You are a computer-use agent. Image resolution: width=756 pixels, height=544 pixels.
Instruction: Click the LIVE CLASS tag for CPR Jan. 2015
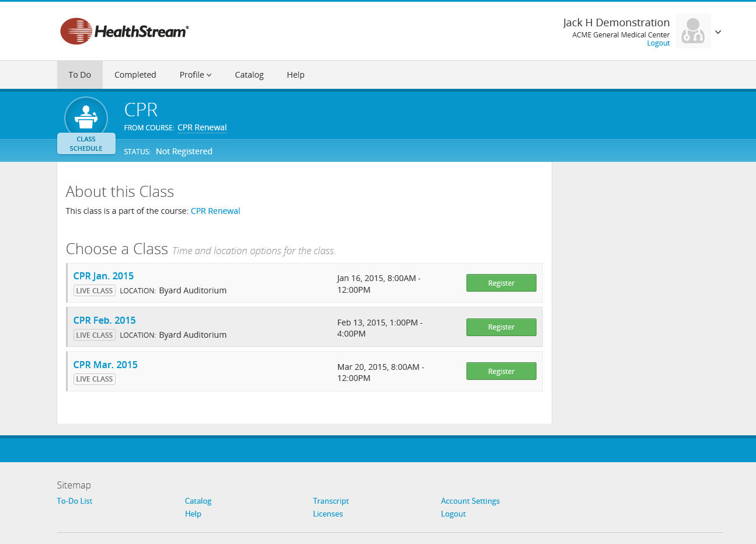tap(95, 290)
